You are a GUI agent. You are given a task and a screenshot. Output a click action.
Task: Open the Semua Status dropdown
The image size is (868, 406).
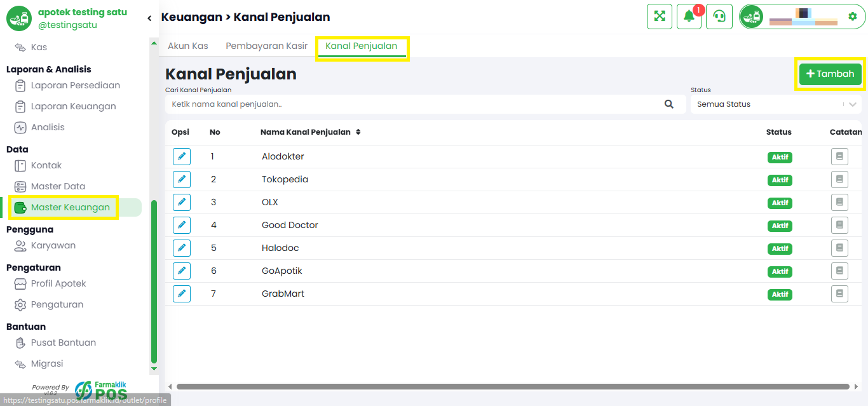coord(776,104)
